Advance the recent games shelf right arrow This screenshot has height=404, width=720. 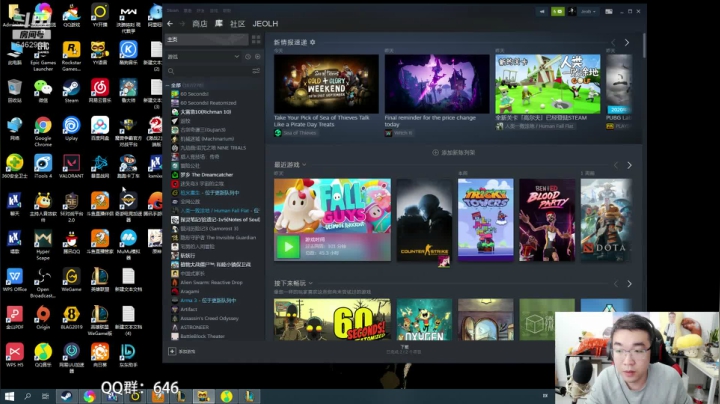click(x=629, y=165)
